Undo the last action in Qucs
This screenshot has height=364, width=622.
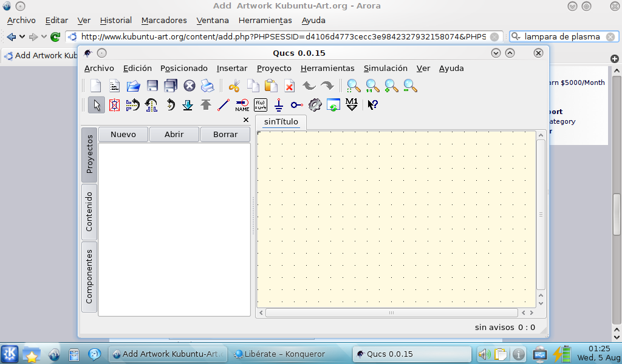click(309, 86)
